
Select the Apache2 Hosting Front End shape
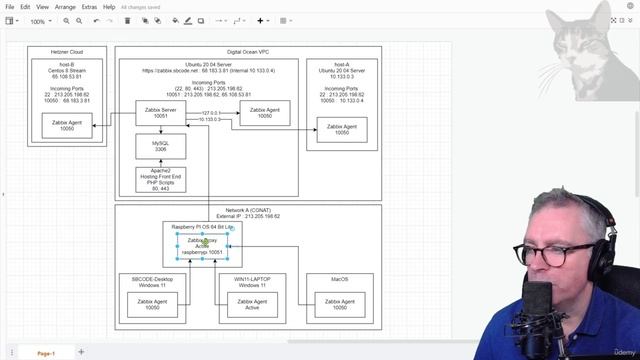[160, 180]
